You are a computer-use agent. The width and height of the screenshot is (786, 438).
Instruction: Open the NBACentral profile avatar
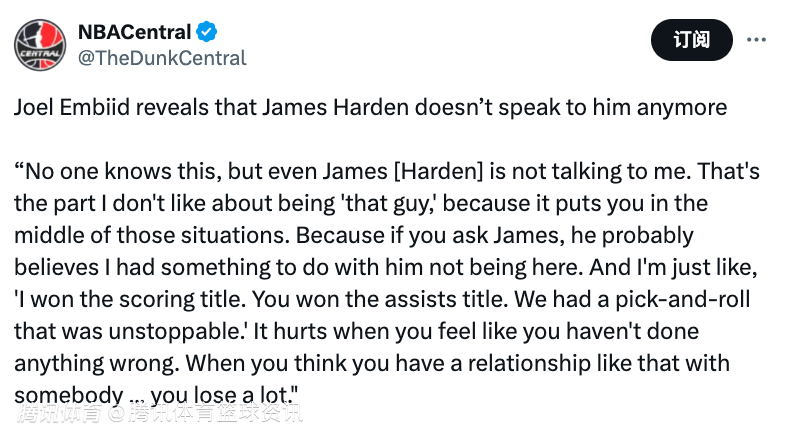(x=40, y=45)
